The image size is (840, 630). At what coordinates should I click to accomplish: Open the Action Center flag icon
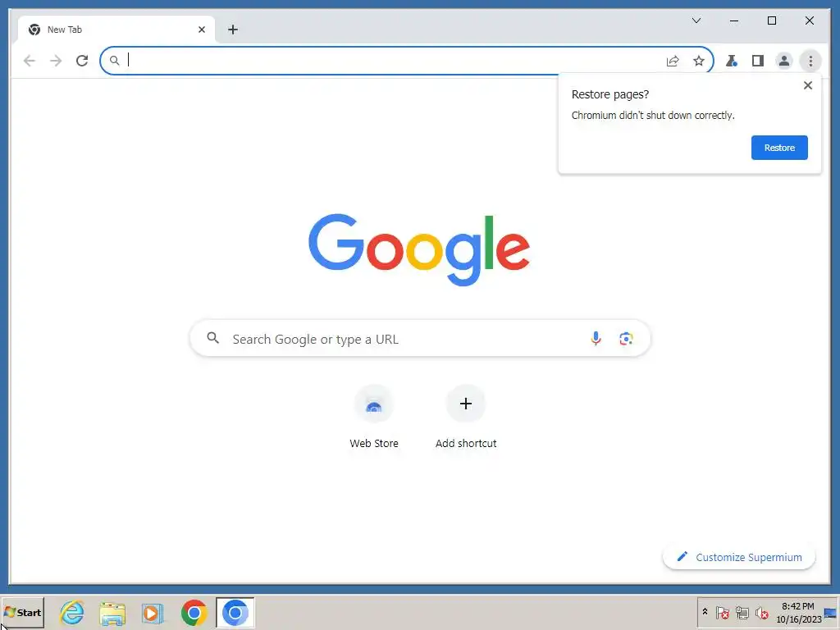pos(723,612)
